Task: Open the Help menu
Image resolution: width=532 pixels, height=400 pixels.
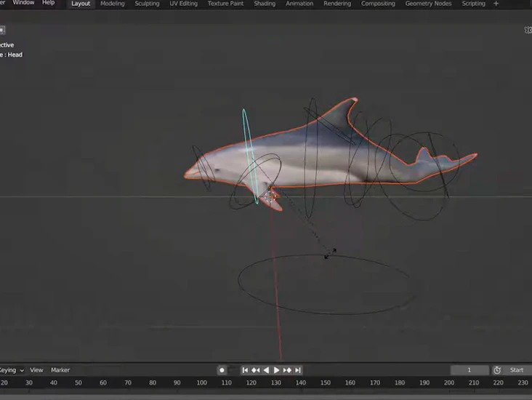Action: (48, 3)
